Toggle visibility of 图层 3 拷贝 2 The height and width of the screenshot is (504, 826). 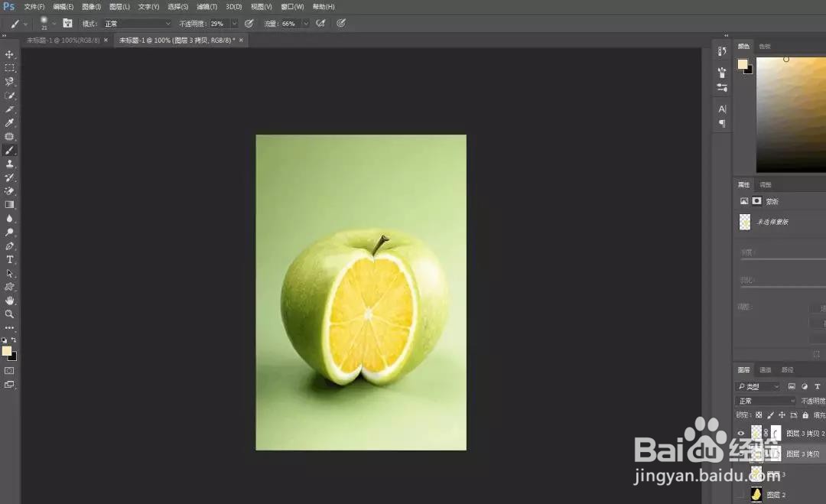coord(741,433)
